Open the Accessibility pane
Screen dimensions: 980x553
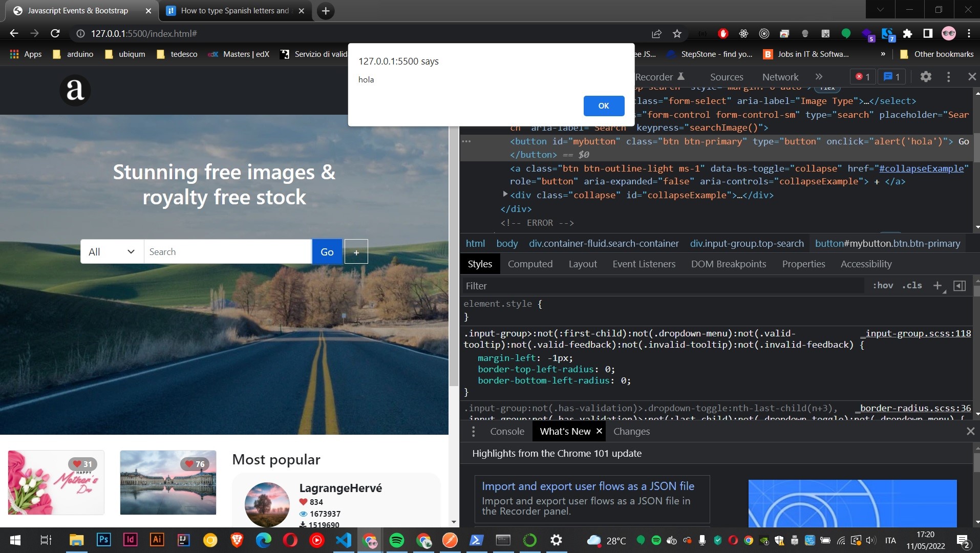click(x=866, y=264)
